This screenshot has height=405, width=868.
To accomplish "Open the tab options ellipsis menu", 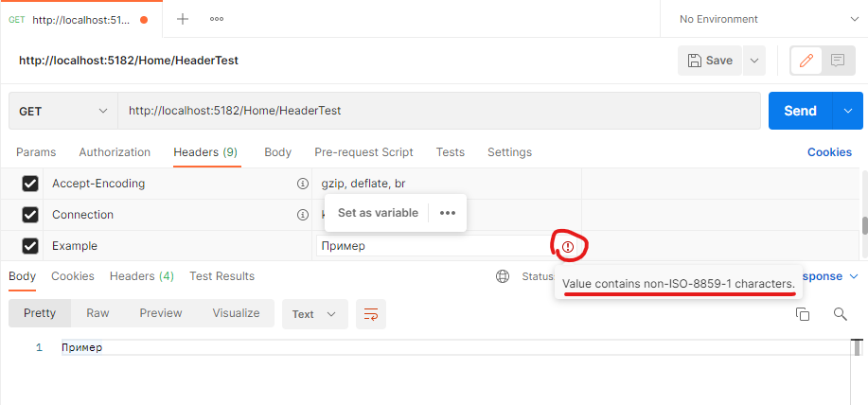I will pos(217,19).
